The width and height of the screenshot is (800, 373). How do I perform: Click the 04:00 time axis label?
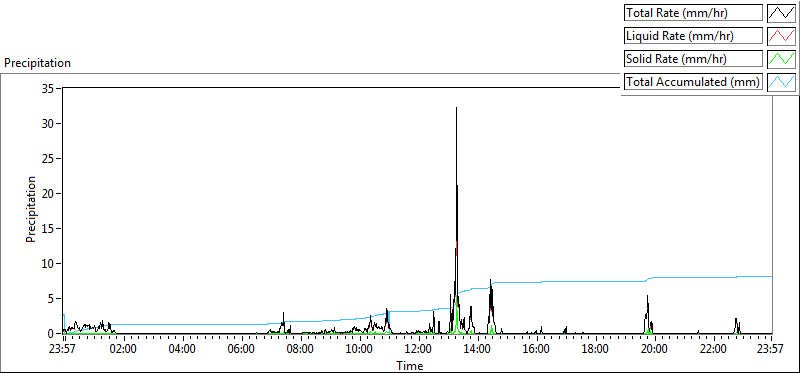pyautogui.click(x=183, y=350)
